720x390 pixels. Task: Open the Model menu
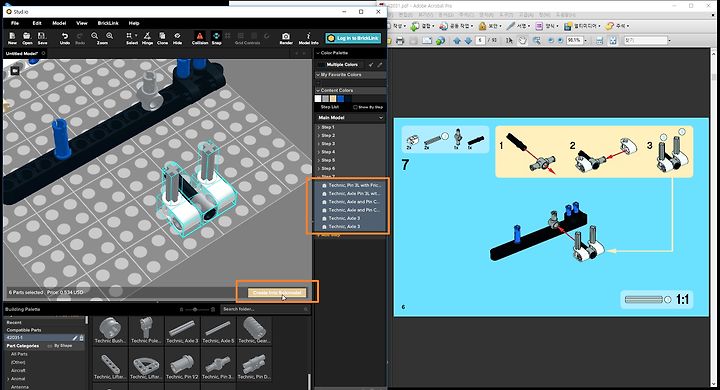59,23
